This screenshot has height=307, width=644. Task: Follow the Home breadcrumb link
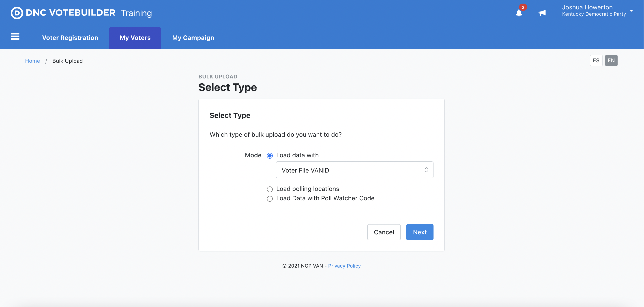tap(32, 61)
